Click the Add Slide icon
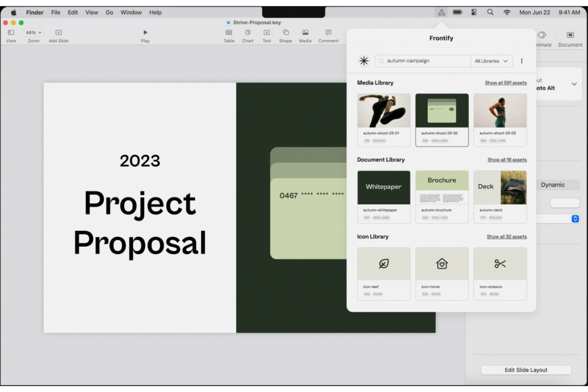Screen dimensions: 588x392 pyautogui.click(x=58, y=33)
